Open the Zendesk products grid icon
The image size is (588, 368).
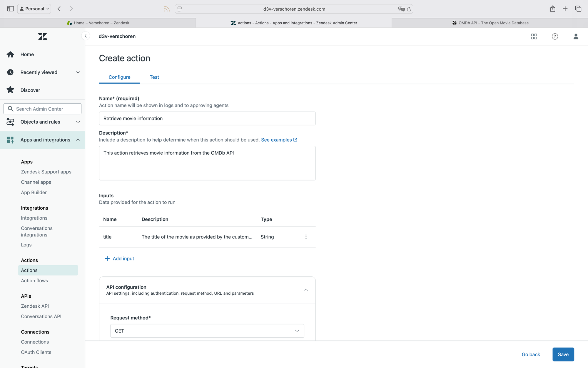(534, 37)
